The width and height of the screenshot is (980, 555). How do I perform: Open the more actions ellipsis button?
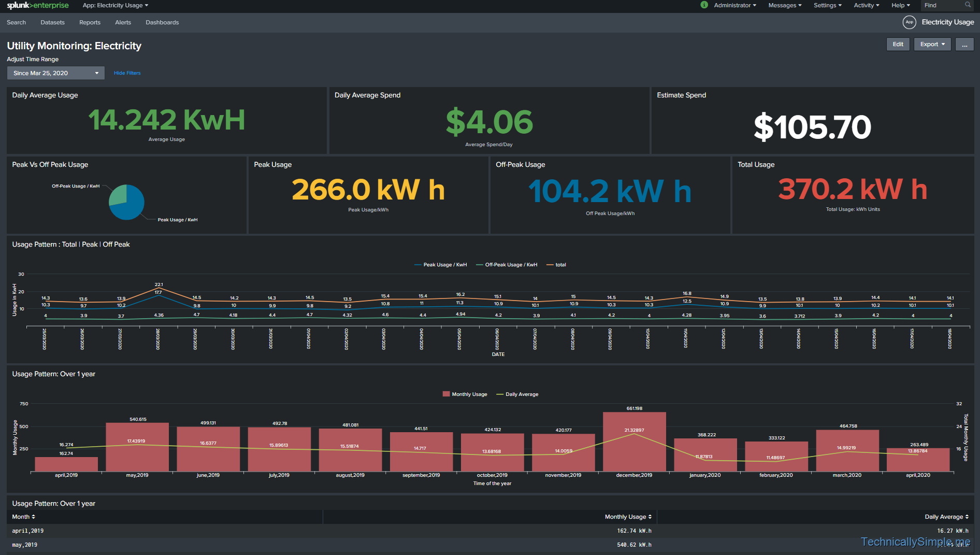click(964, 45)
